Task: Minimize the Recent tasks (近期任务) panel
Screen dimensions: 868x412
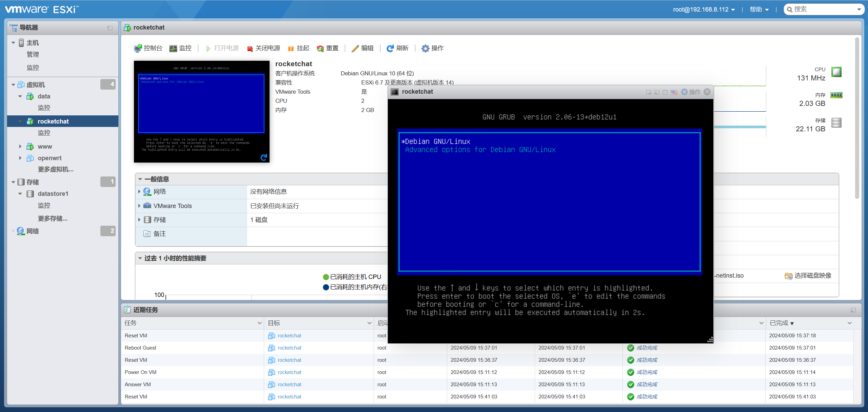Action: pos(853,310)
